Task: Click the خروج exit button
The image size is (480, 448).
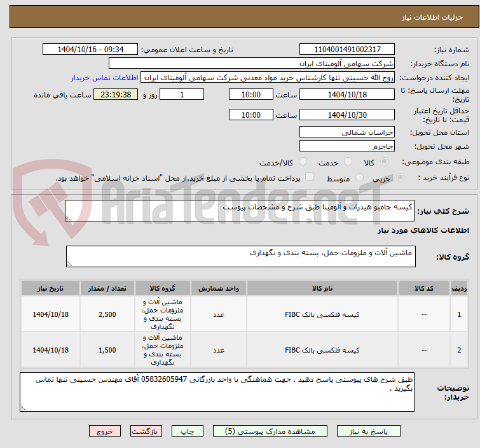Action: pos(105,431)
